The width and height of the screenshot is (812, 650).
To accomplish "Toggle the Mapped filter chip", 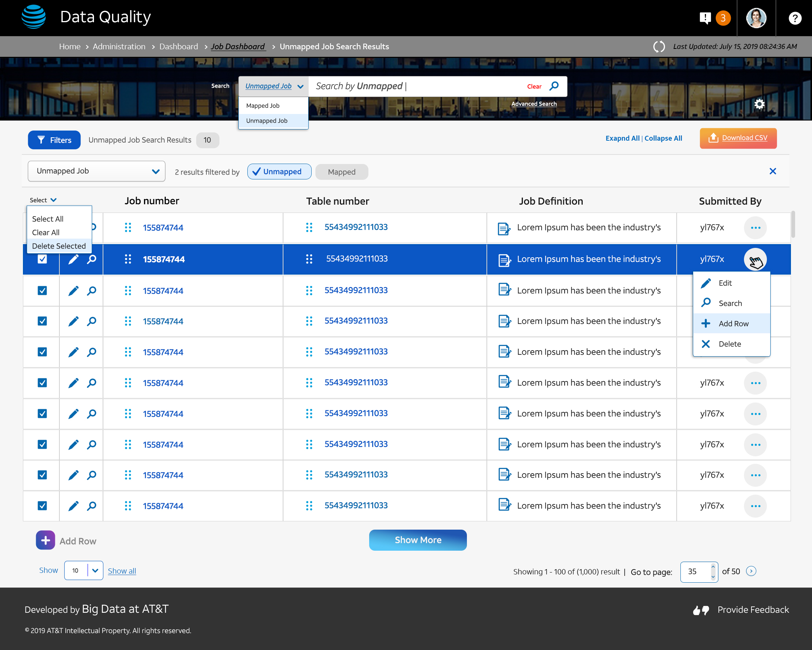I will click(341, 172).
